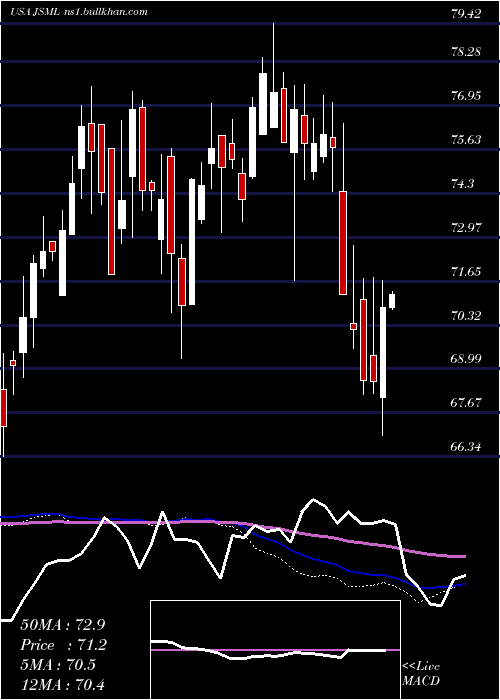Image resolution: width=500 pixels, height=700 pixels.
Task: Open the MACD inset chart box
Action: coord(275,650)
